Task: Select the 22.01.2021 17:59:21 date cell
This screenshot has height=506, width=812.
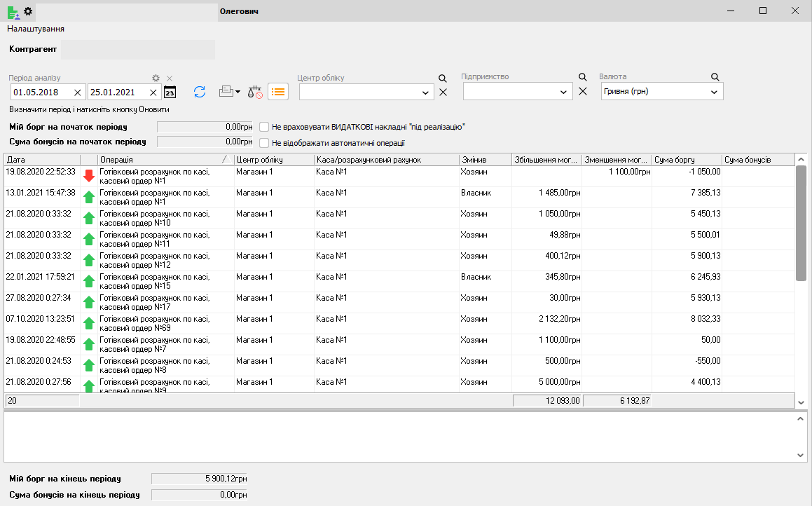Action: coord(42,281)
